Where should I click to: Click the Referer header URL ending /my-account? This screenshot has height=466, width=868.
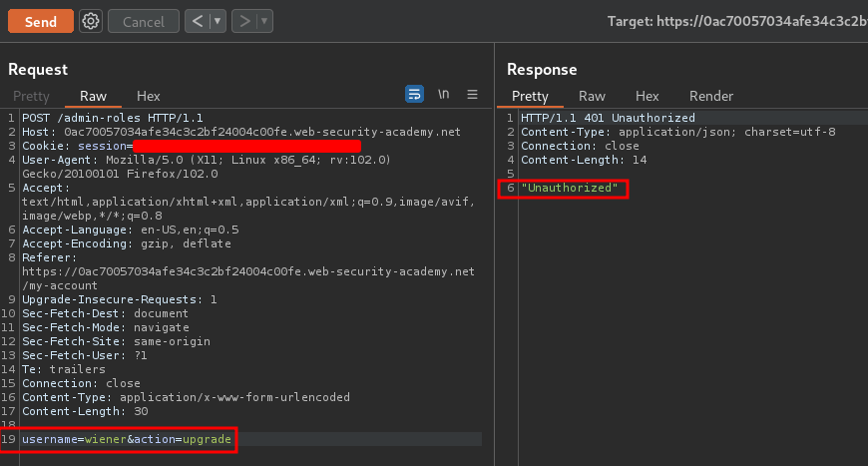click(x=248, y=278)
